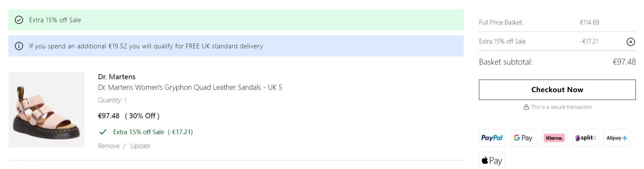The image size is (644, 169).
Task: Update the sandals basket item
Action: (x=140, y=146)
